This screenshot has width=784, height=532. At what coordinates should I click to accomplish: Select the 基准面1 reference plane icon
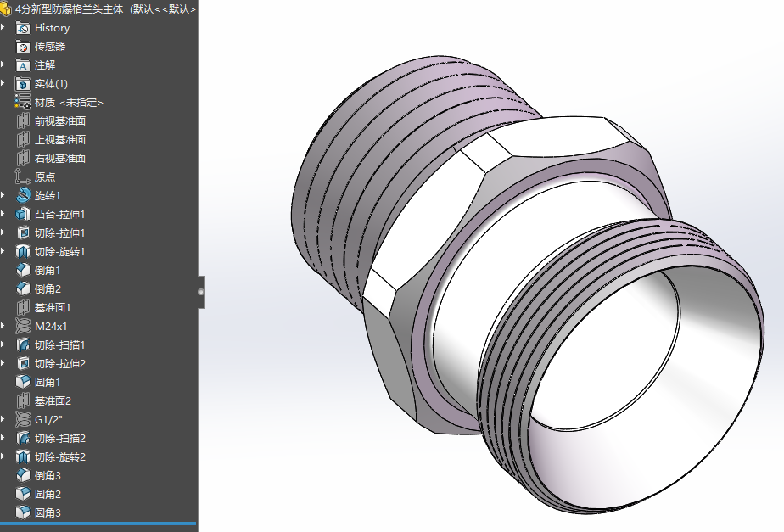pyautogui.click(x=23, y=307)
